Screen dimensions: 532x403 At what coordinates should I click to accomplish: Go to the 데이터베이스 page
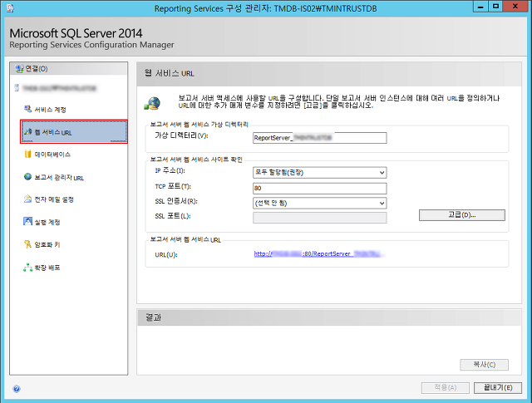point(52,155)
